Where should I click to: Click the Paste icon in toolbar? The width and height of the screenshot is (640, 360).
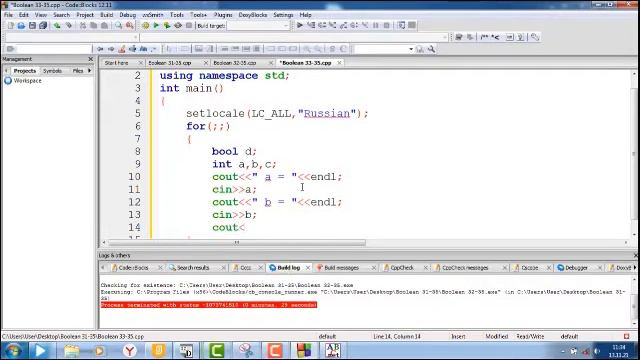coord(104,25)
